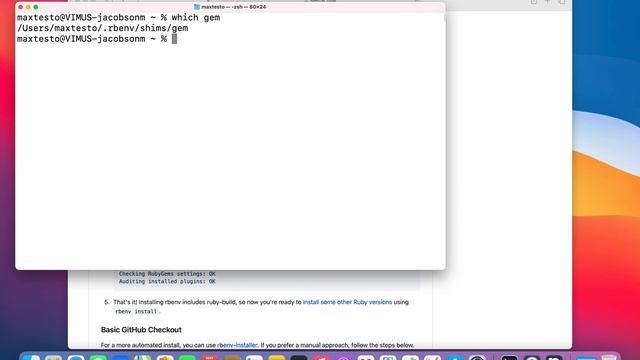This screenshot has width=640, height=360.
Task: Minimize the Terminal window with yellow button
Action: coord(28,7)
